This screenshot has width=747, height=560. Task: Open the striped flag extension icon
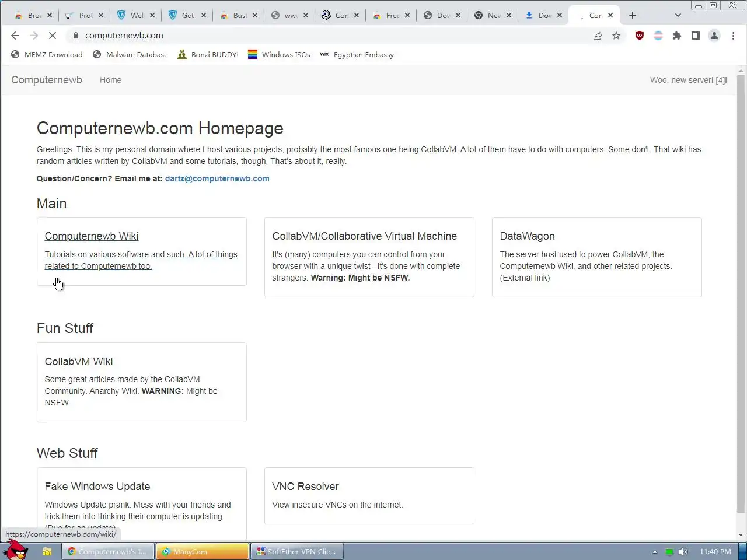658,36
